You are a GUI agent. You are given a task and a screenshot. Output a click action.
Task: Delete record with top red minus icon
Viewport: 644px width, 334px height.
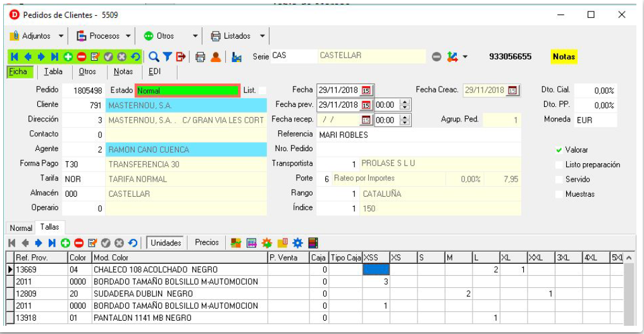pos(82,57)
